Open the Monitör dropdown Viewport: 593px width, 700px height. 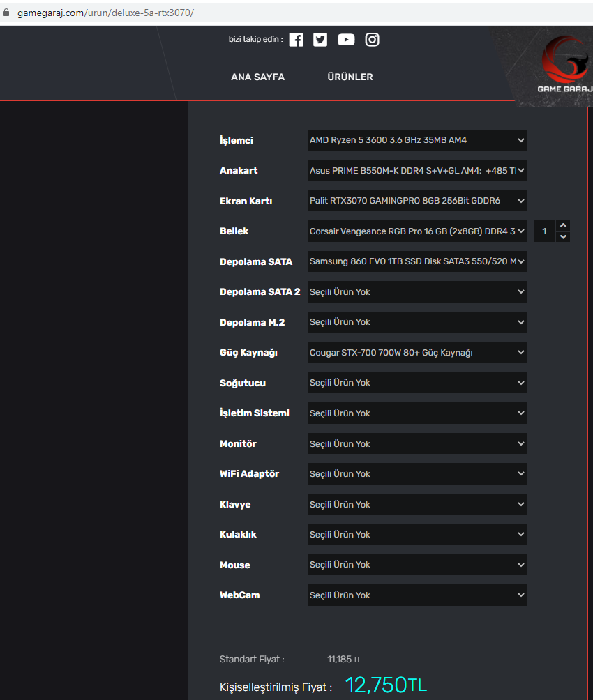point(417,443)
